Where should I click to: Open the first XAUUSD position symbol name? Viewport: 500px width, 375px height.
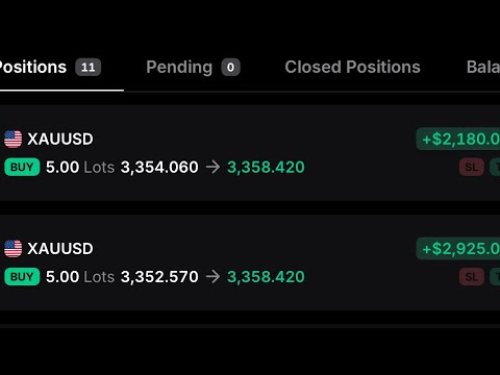[60, 139]
